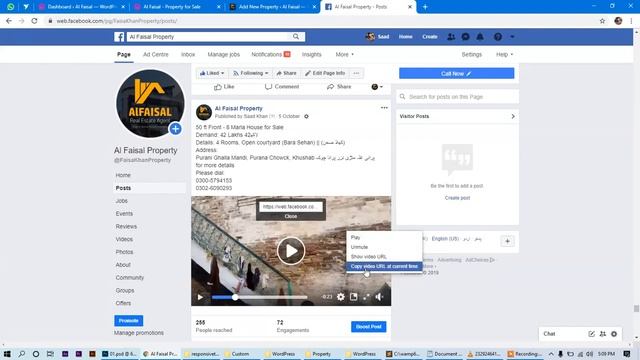640x360 pixels.
Task: Open Manage promotions link
Action: pyautogui.click(x=139, y=333)
